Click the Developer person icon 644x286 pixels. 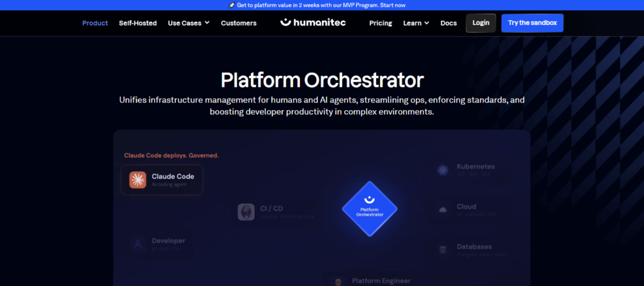(x=138, y=244)
